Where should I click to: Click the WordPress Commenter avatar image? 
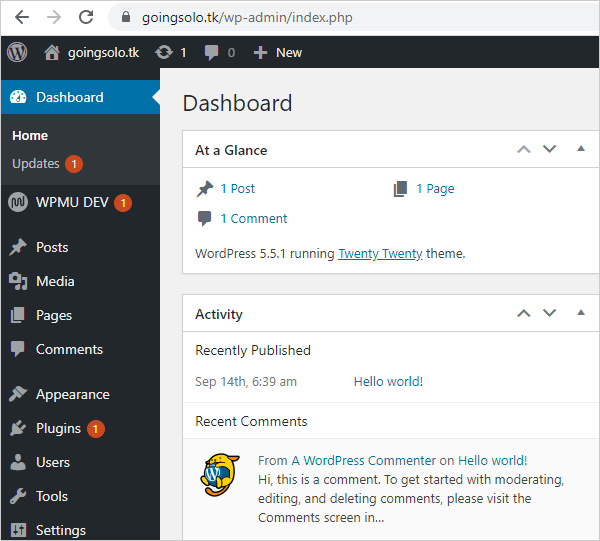[x=220, y=475]
